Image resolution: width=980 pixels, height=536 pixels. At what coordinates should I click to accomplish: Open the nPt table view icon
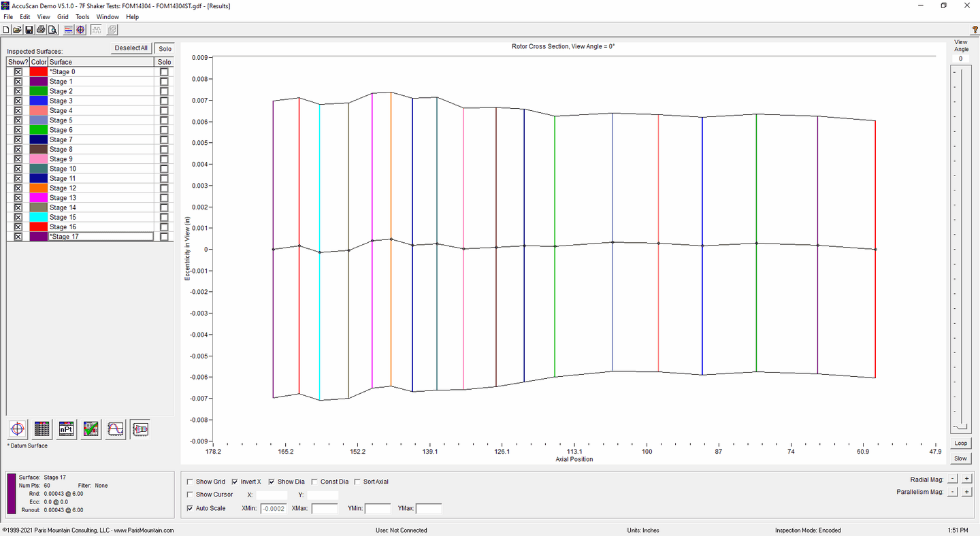[67, 429]
